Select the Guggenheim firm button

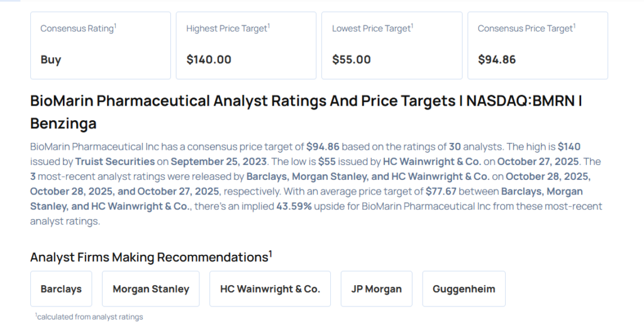(x=464, y=289)
